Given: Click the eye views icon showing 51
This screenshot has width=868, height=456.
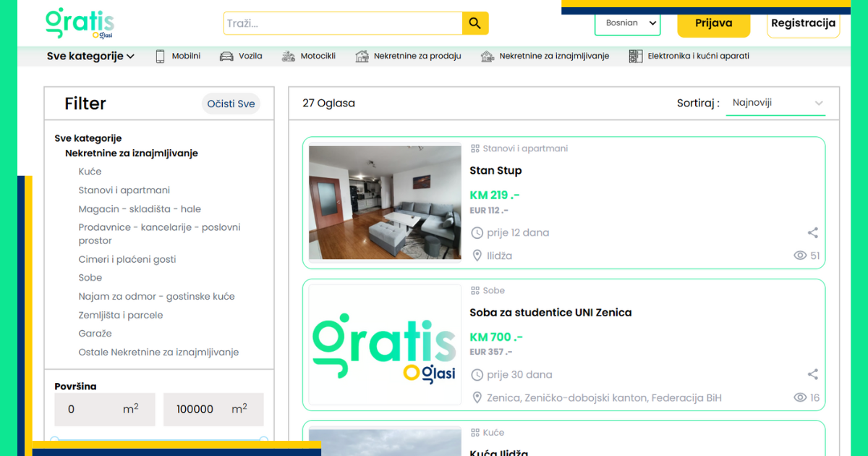Looking at the screenshot, I should [x=800, y=256].
